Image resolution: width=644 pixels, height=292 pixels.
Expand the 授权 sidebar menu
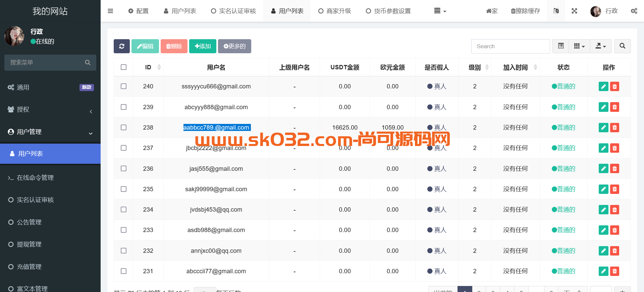[50, 109]
